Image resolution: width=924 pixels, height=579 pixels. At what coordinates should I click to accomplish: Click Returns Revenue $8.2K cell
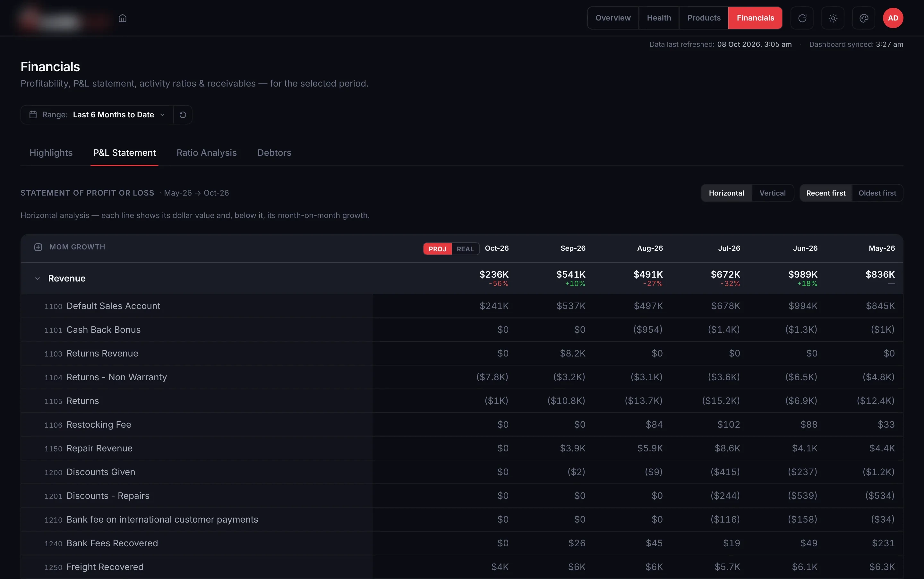(573, 354)
